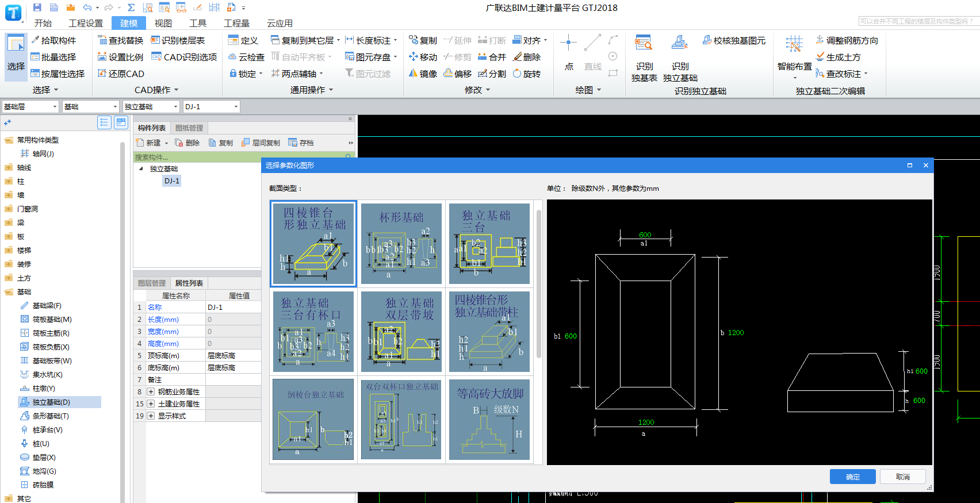Edit the 600 value for a1 dimension
The width and height of the screenshot is (980, 503).
[x=645, y=235]
